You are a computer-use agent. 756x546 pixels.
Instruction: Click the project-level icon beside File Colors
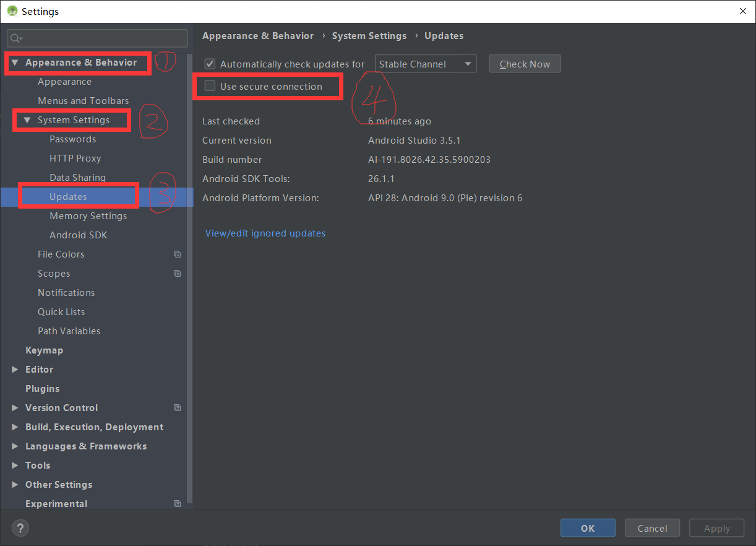(178, 254)
